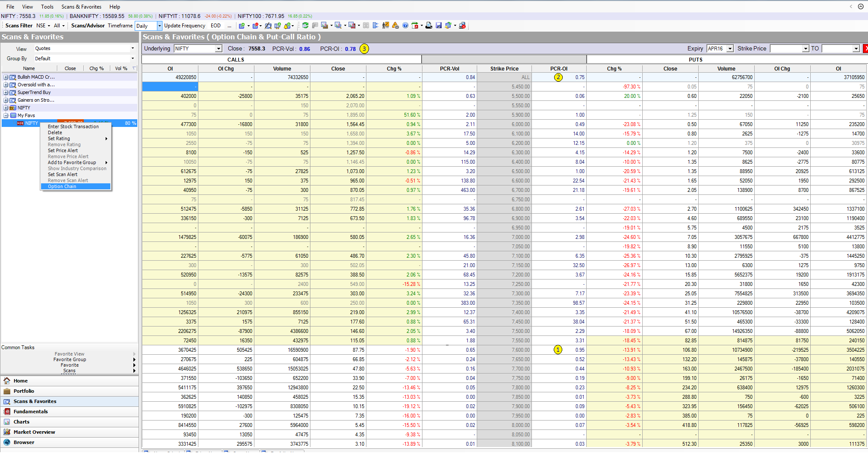Screen dimensions: 868x453
Task: Click Enter Stock Transaction in context menu
Action: click(73, 126)
